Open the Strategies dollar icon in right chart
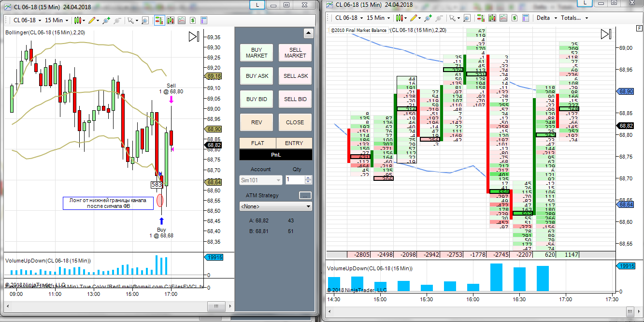Image resolution: width=644 pixels, height=322 pixels. [x=515, y=18]
